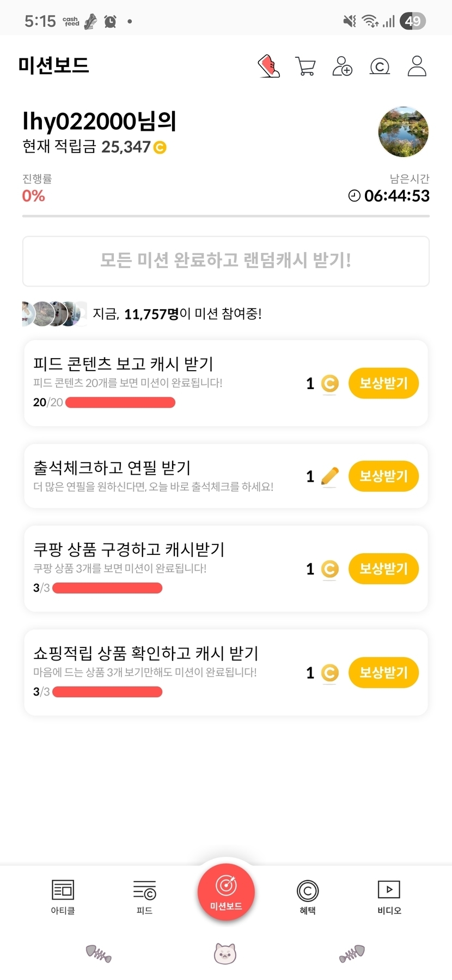Claim reward for 쿠팡 상품 구경하고 캐시받기
The image size is (452, 980).
(383, 569)
